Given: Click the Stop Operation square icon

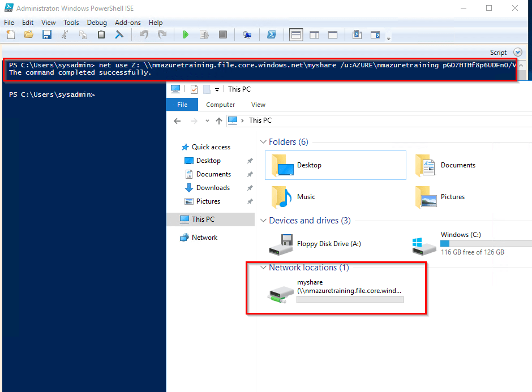Looking at the screenshot, I should pos(223,35).
